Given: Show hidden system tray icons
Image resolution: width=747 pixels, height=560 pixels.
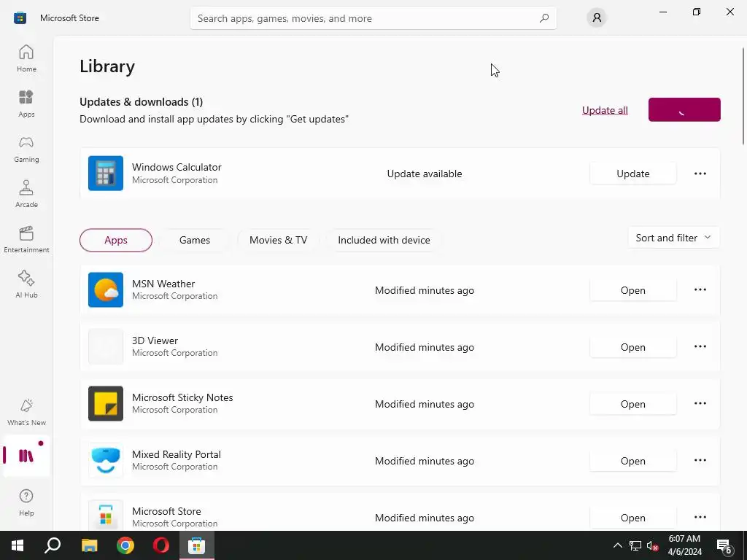Looking at the screenshot, I should click(617, 545).
